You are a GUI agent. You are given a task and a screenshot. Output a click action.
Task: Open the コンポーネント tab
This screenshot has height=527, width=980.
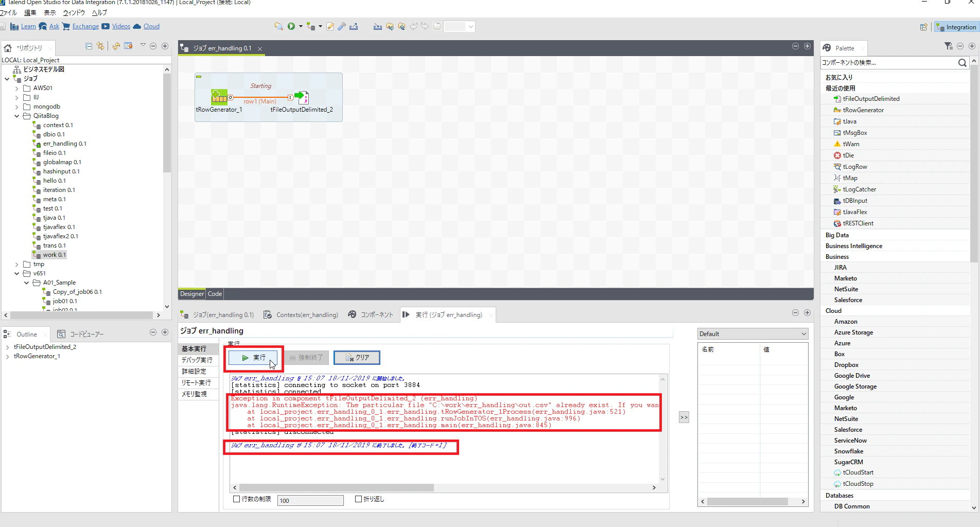tap(371, 315)
